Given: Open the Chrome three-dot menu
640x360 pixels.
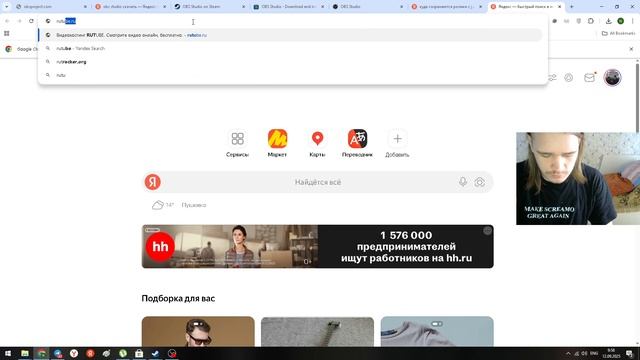Looking at the screenshot, I should 633,21.
